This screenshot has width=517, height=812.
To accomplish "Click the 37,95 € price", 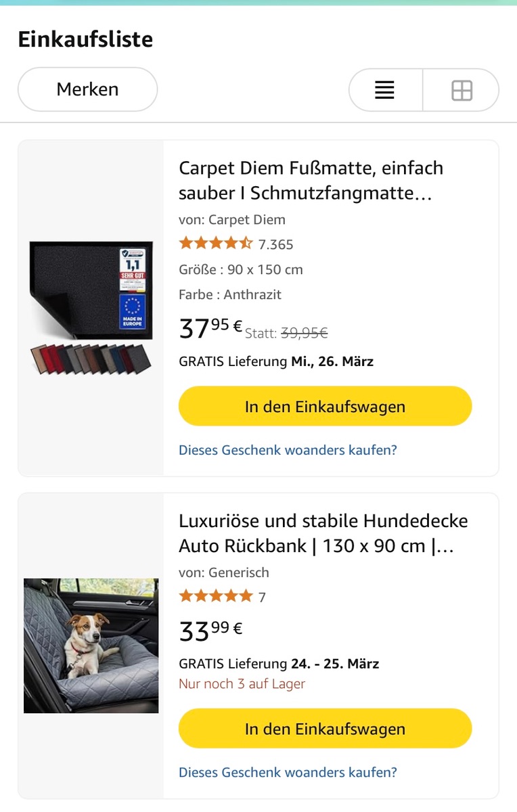I will [210, 329].
